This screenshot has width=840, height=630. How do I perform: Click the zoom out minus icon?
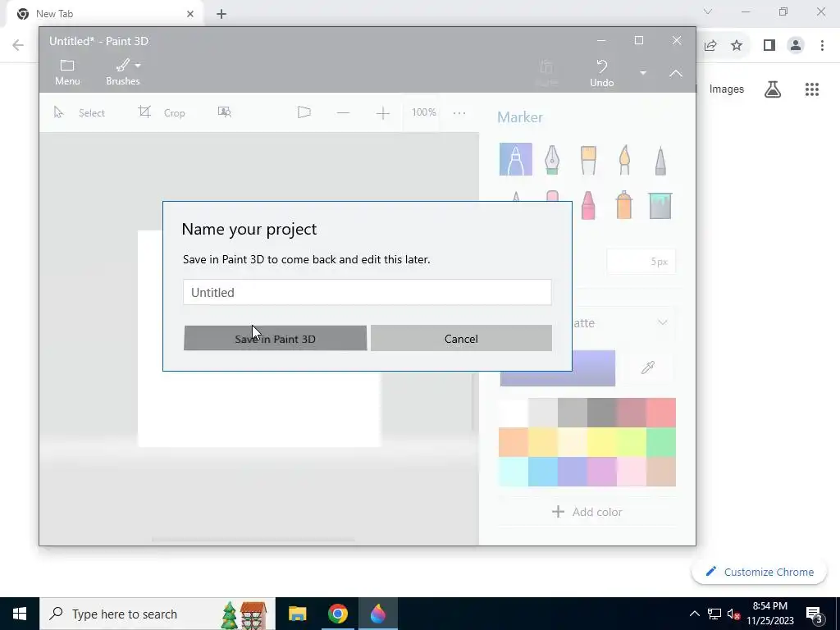[343, 112]
